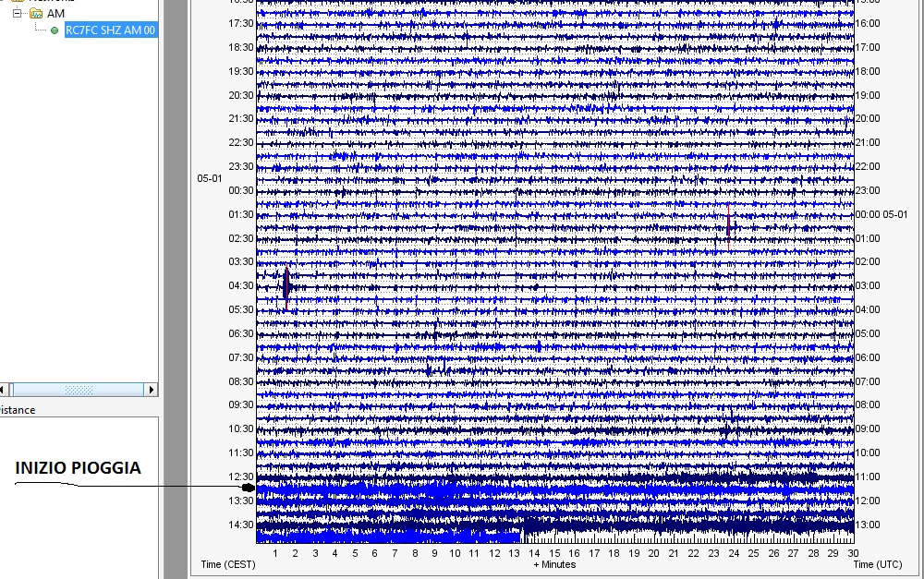Click the 00:30 CEST time label
This screenshot has height=579, width=924.
[241, 191]
